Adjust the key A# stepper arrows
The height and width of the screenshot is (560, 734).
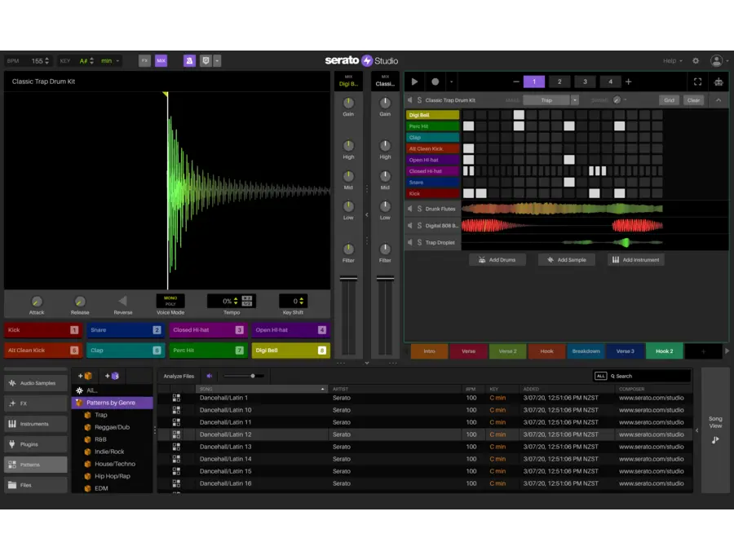(91, 61)
